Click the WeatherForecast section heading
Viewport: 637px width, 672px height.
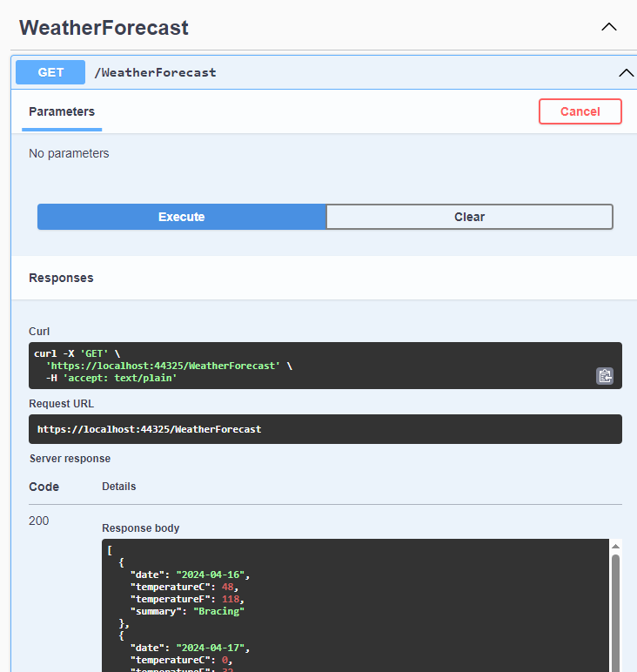pos(104,28)
